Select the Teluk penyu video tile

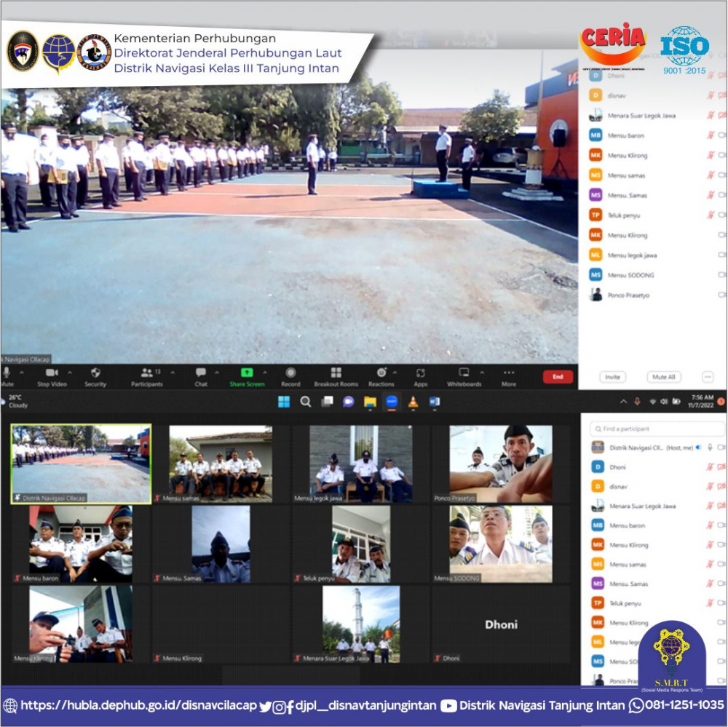click(361, 544)
